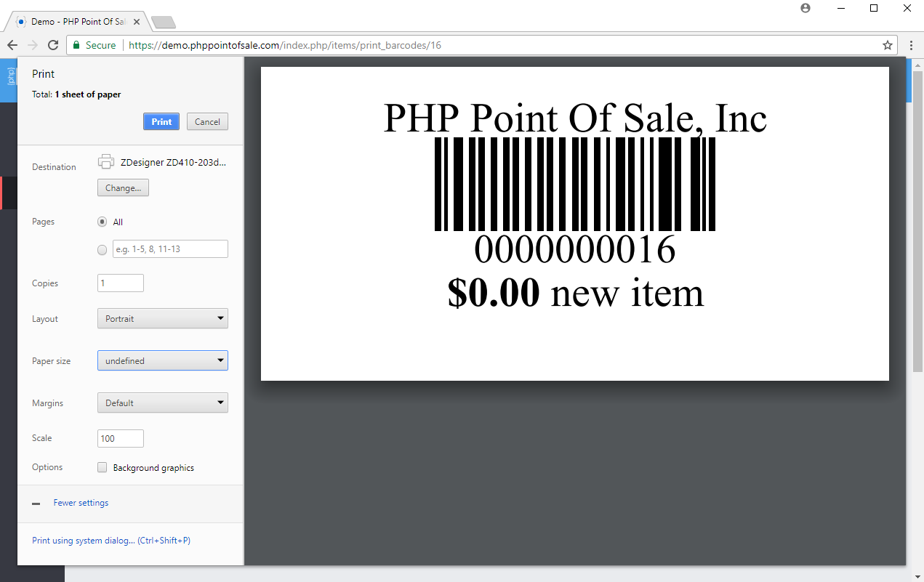Open Print using system dialog link
924x582 pixels.
tap(111, 541)
